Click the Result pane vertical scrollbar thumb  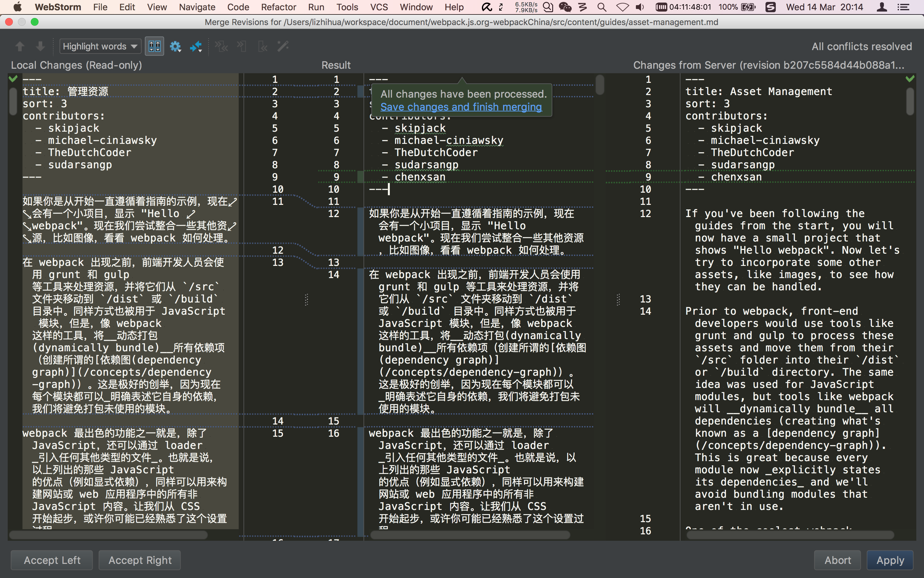(x=599, y=85)
